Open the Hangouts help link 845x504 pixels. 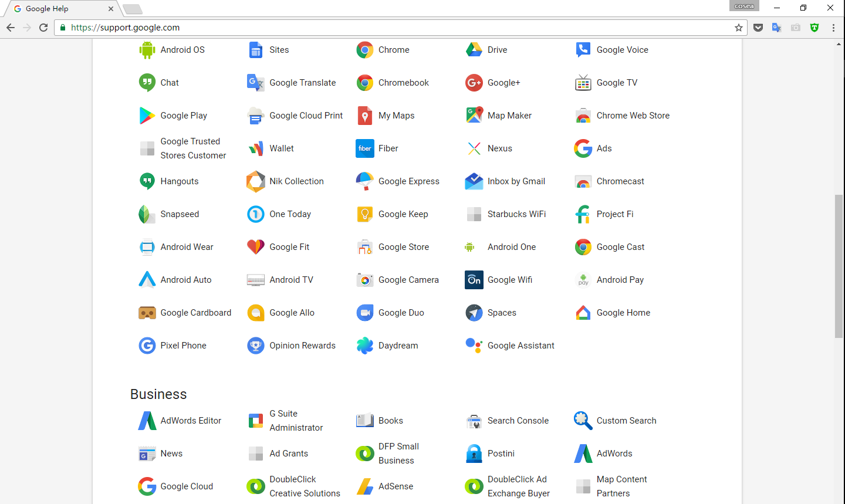pos(180,181)
